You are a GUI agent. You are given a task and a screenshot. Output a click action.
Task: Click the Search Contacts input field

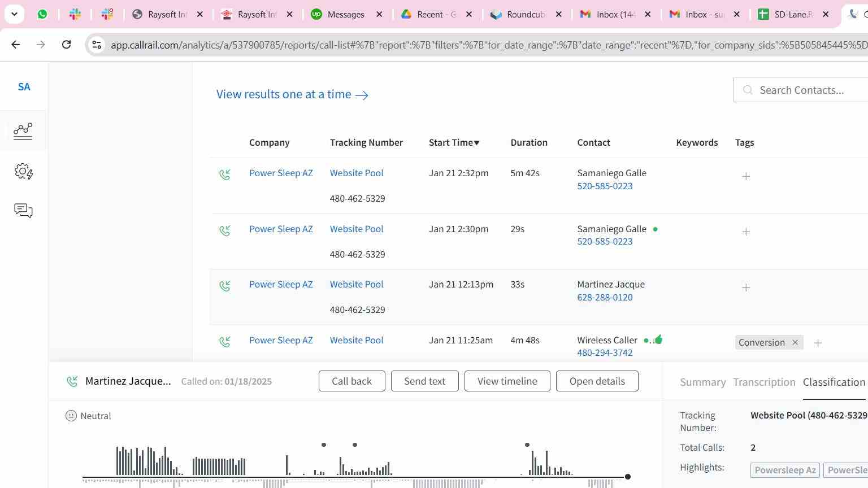(801, 90)
